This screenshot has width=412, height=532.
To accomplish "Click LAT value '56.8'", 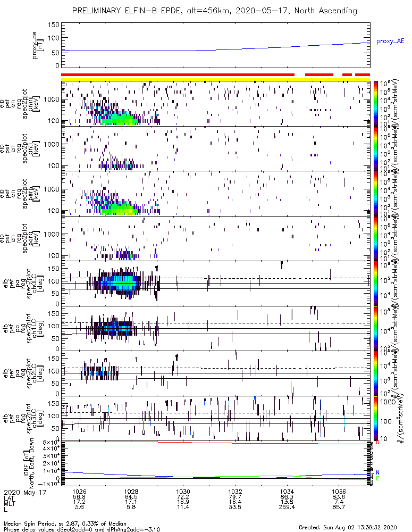I will coord(79,497).
